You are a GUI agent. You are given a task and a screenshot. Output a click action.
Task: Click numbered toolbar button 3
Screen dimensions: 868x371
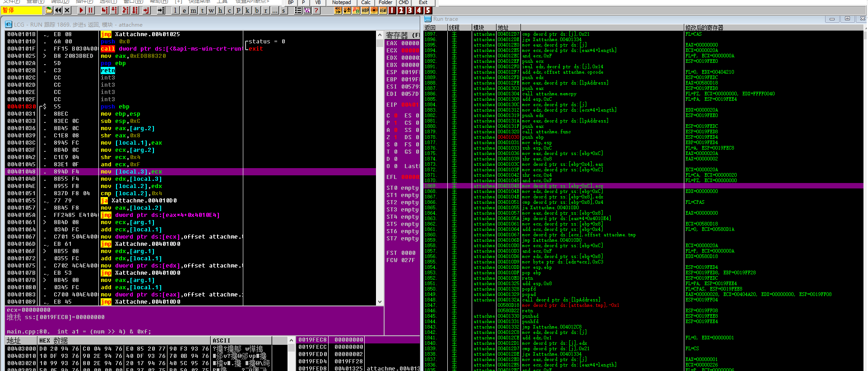[x=410, y=10]
